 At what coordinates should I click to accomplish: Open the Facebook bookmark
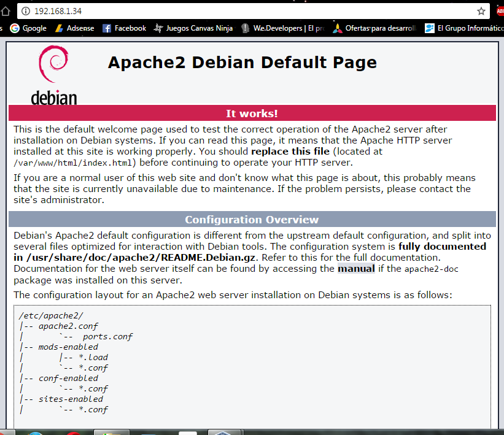pos(124,28)
